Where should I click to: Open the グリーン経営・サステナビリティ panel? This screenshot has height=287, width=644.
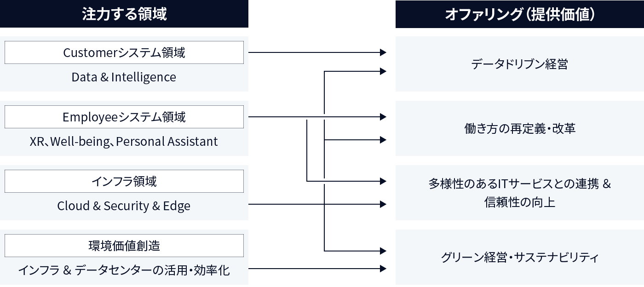520,257
